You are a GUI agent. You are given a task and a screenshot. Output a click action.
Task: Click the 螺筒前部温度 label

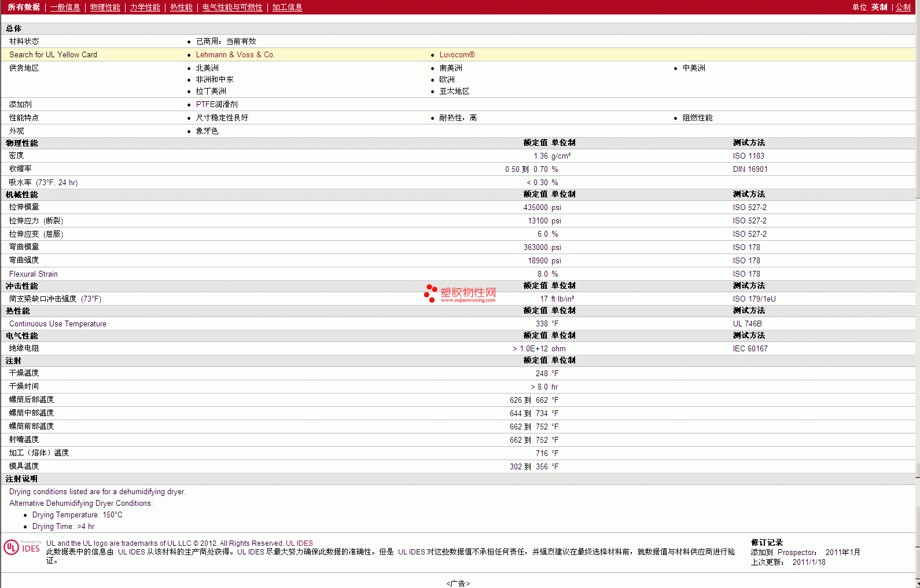(x=32, y=427)
